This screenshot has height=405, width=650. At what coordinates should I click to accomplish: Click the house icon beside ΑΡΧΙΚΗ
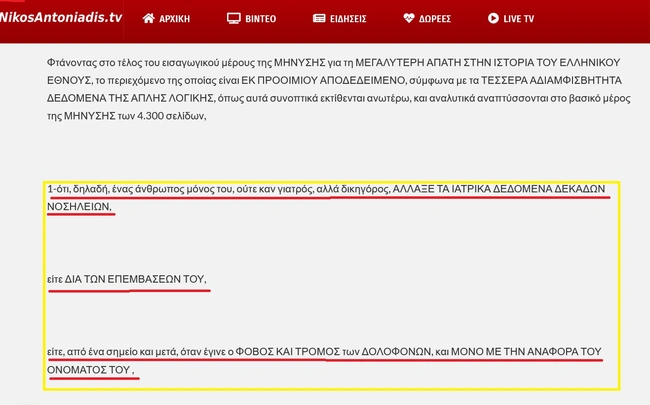pyautogui.click(x=149, y=18)
